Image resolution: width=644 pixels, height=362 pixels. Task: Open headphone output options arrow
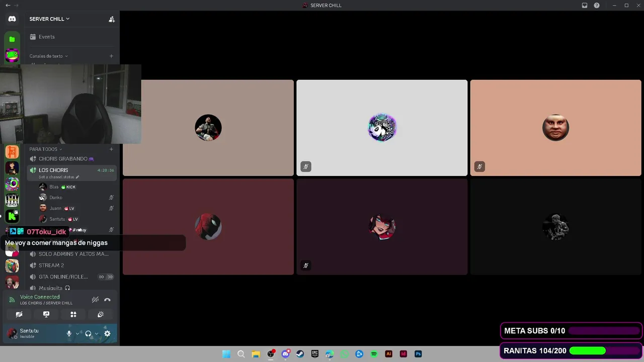[96, 333]
